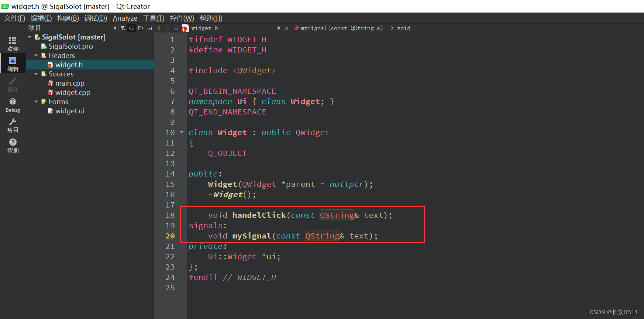Select SigalSolot.pro in project tree
Image resolution: width=644 pixels, height=319 pixels.
pos(71,46)
